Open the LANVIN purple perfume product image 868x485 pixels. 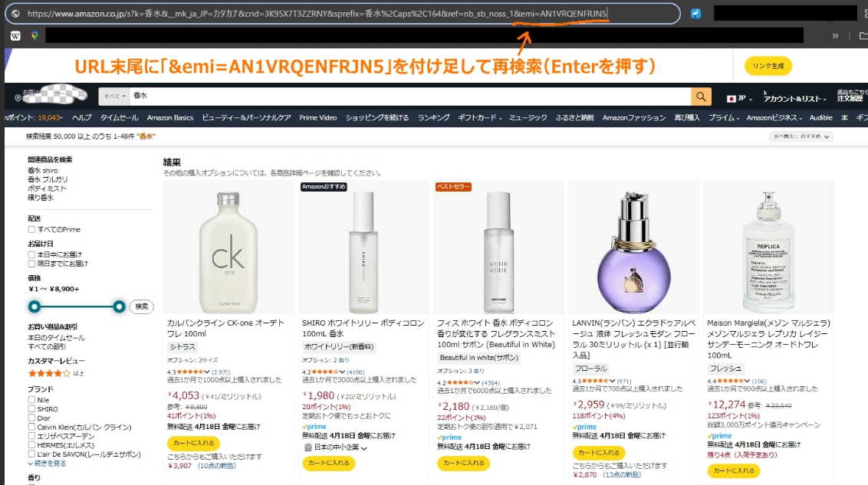coord(633,251)
